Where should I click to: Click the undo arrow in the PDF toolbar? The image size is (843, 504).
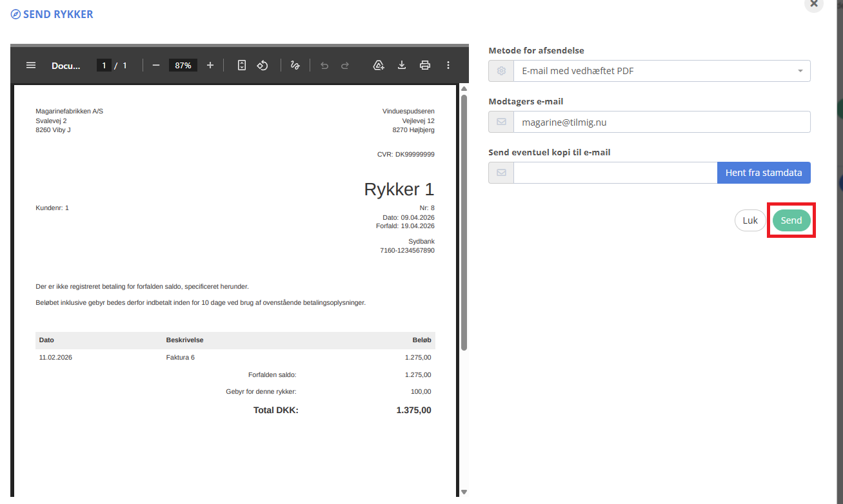pos(324,64)
